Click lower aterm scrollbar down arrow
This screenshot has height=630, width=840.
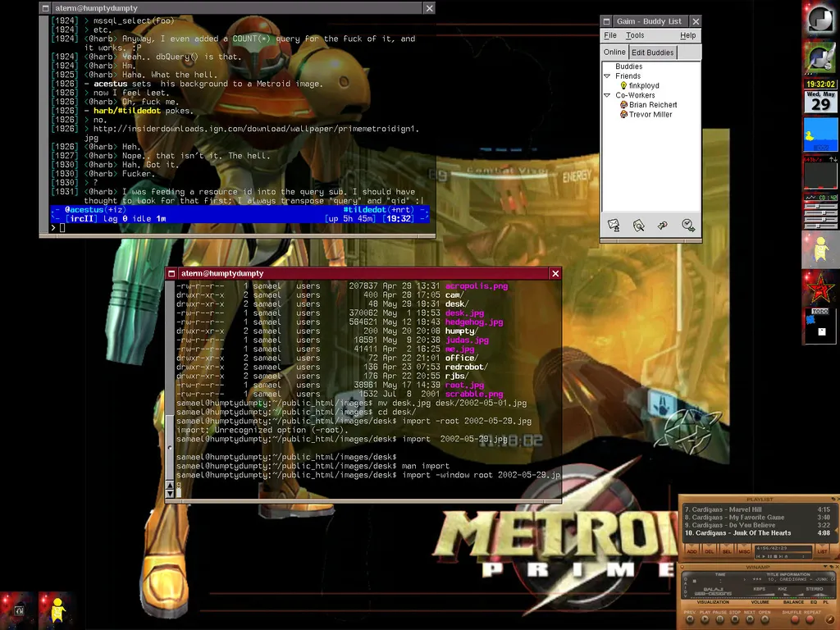pyautogui.click(x=170, y=493)
